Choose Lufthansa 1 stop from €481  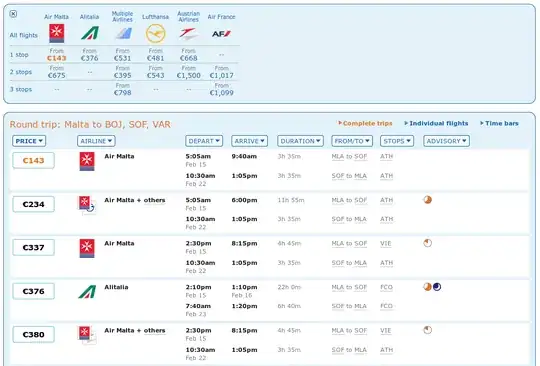(156, 55)
